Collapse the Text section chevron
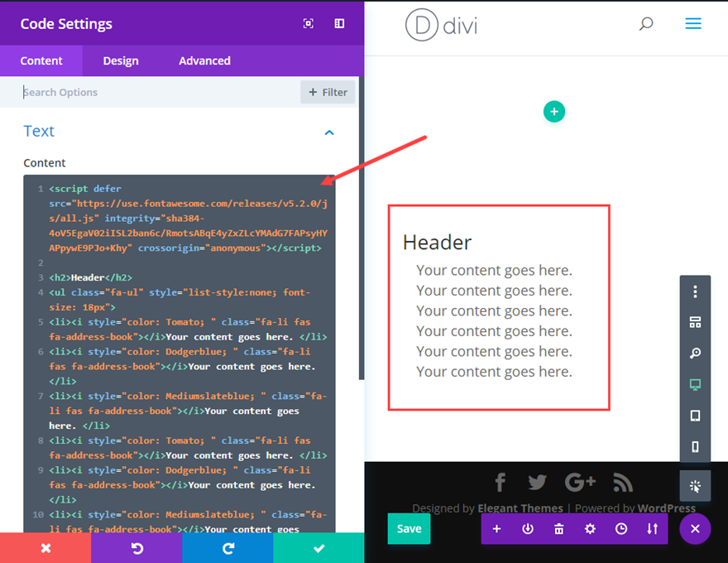 pyautogui.click(x=329, y=132)
